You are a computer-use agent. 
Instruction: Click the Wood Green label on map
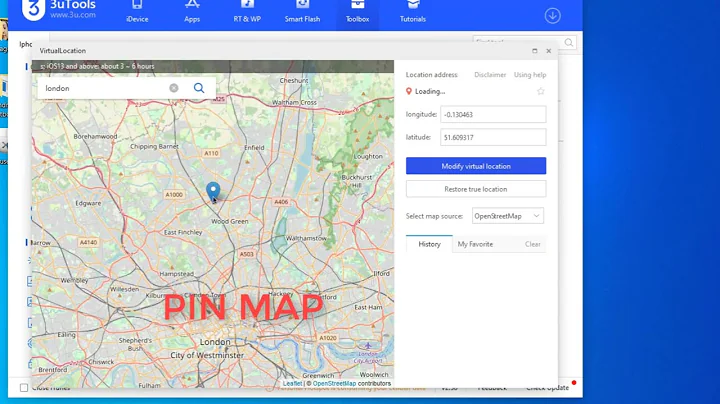[230, 221]
